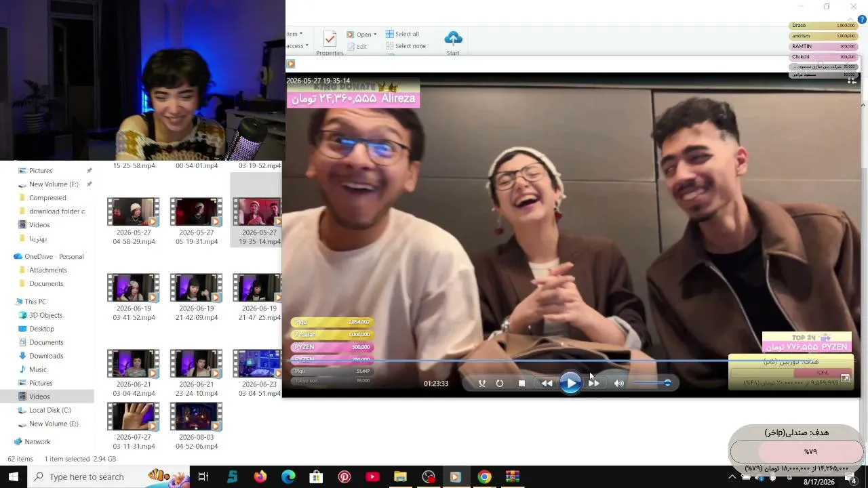Click Edit in the ribbon
Image resolution: width=868 pixels, height=488 pixels.
(357, 47)
